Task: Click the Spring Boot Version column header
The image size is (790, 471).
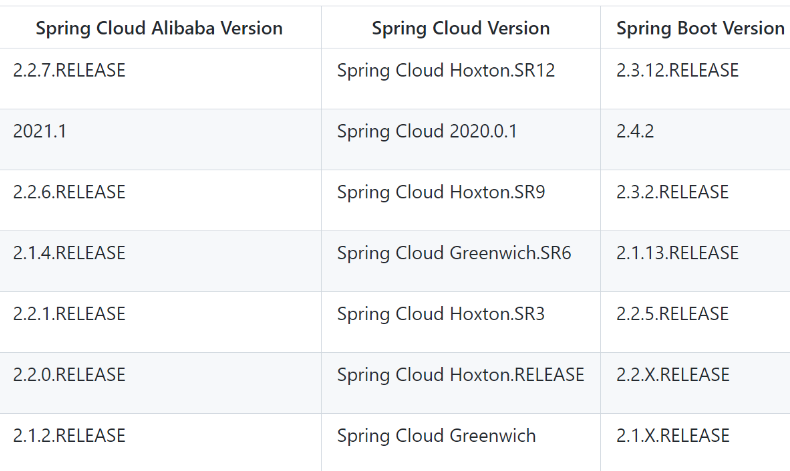Action: tap(700, 28)
